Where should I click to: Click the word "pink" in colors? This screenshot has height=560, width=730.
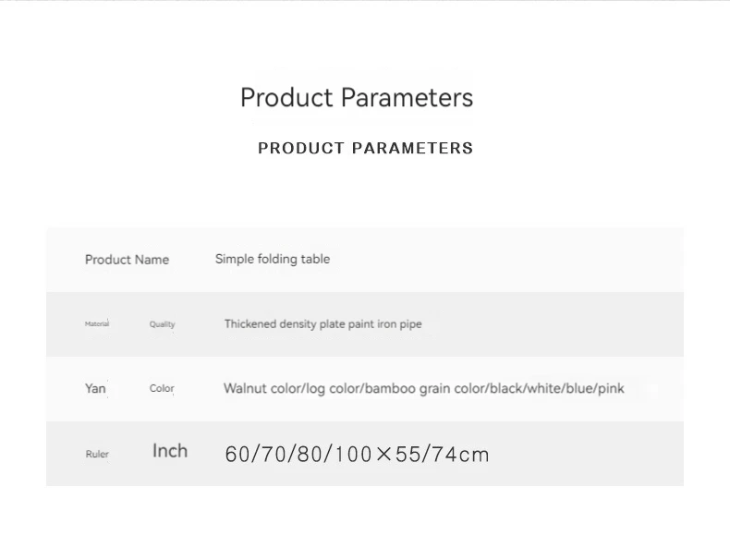[x=611, y=388]
